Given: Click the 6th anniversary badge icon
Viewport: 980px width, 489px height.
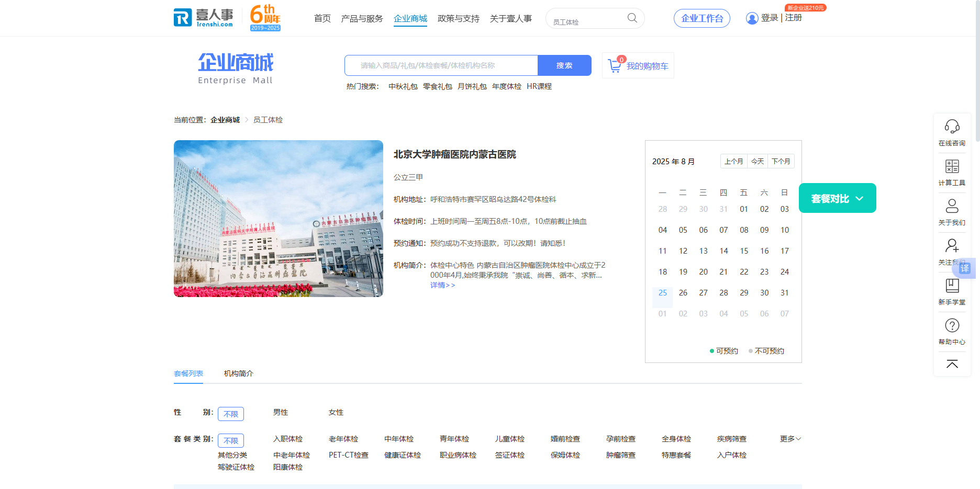Looking at the screenshot, I should pyautogui.click(x=265, y=18).
